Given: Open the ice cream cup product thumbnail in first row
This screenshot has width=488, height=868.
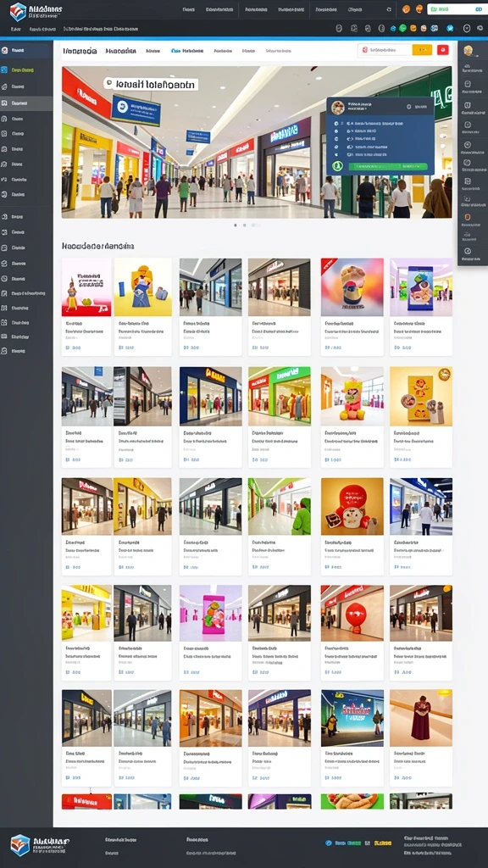Looking at the screenshot, I should [352, 287].
